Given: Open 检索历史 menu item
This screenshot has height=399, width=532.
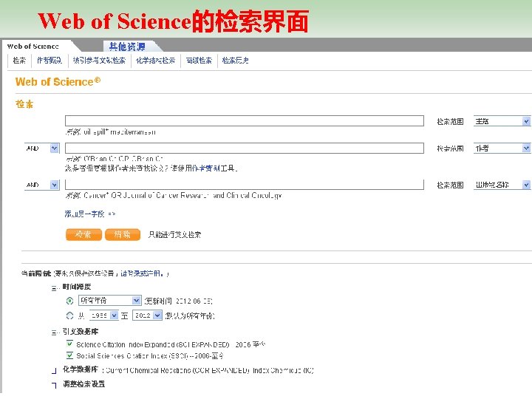Looking at the screenshot, I should [x=235, y=61].
